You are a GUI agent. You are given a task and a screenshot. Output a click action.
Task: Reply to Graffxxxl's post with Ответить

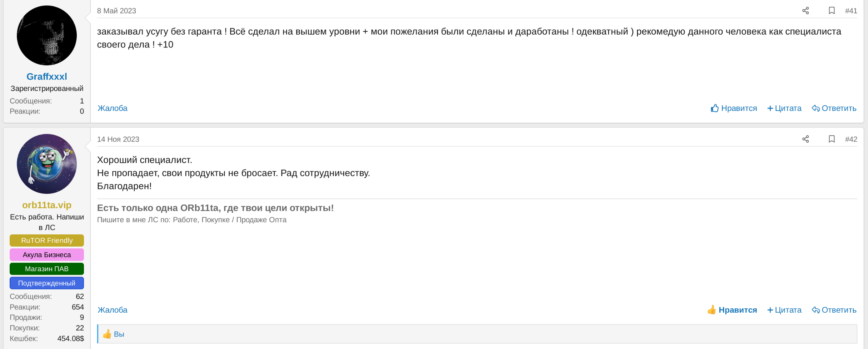(x=834, y=108)
